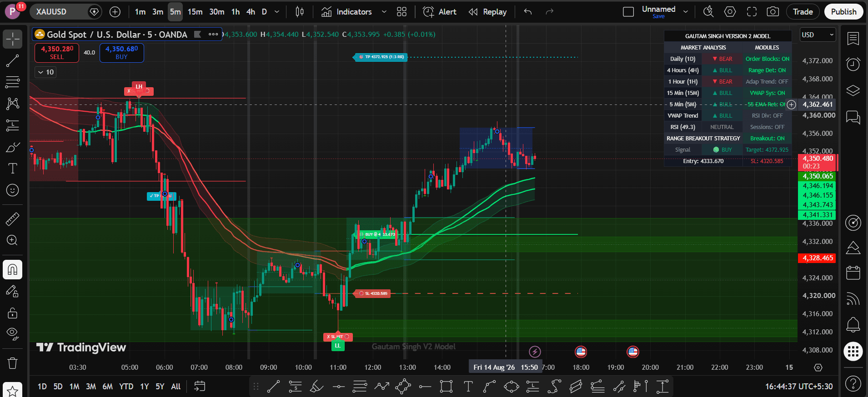Switch to the 1h timeframe

pyautogui.click(x=236, y=12)
